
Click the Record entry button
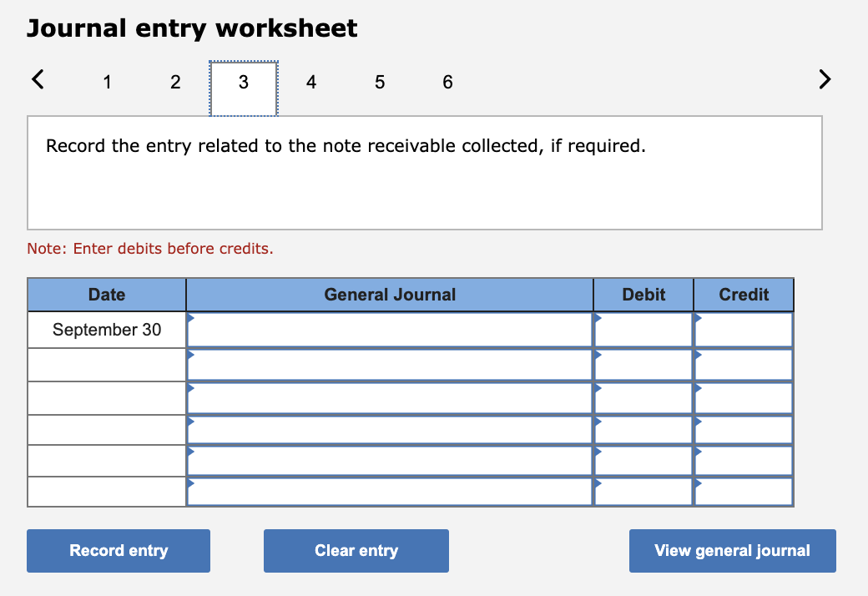coord(119,551)
